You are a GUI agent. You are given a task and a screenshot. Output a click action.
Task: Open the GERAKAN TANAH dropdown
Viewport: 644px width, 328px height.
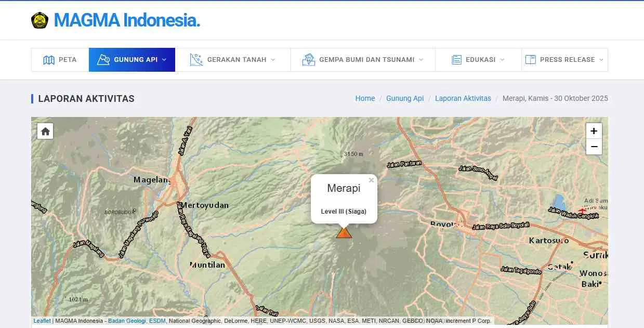274,59
